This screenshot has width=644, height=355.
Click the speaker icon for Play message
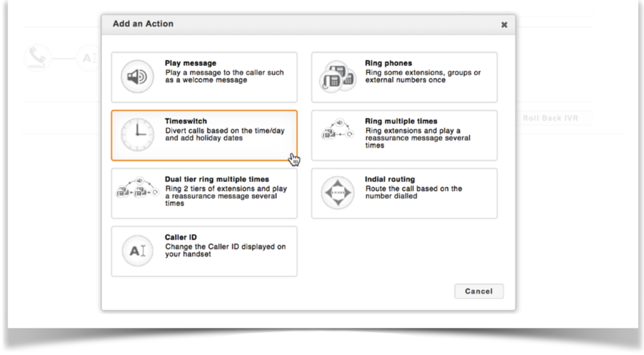coord(138,77)
